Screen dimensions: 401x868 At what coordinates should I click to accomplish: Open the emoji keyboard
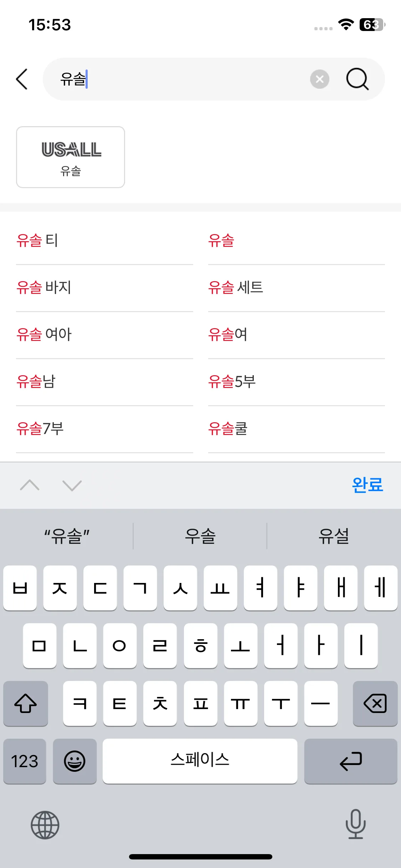coord(74,761)
